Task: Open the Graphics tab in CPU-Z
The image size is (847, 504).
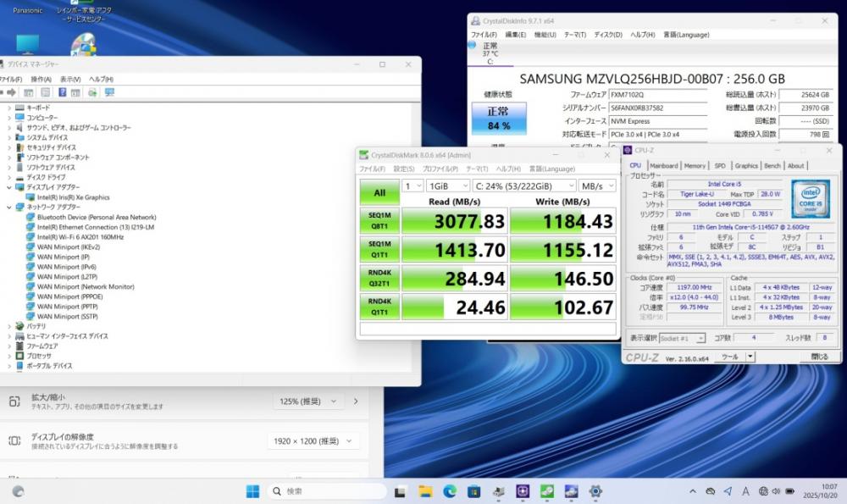Action: point(746,166)
